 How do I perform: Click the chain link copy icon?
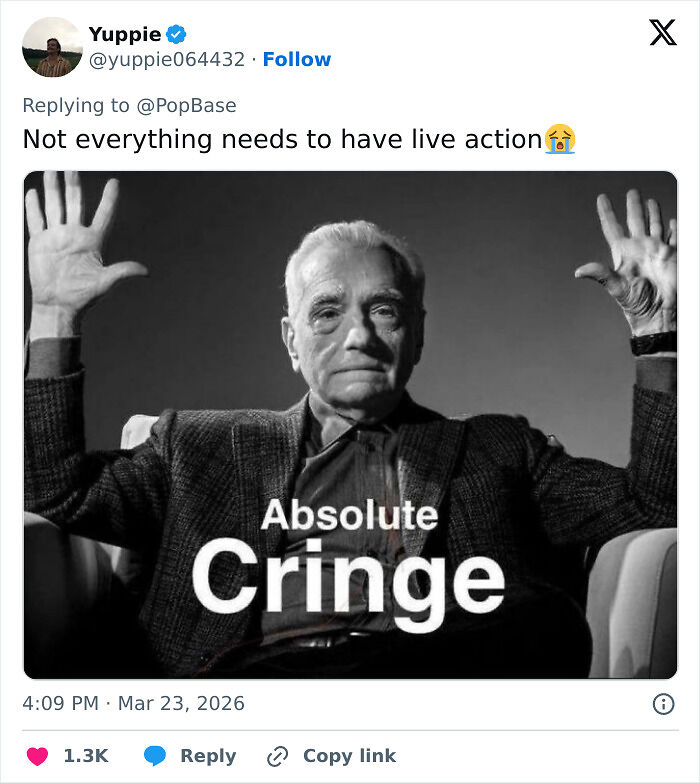click(277, 756)
